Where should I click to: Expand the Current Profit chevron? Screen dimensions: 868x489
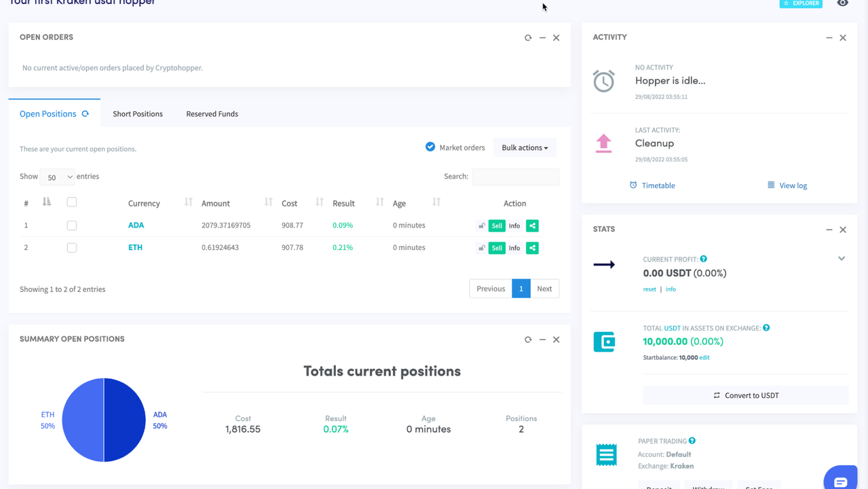tap(841, 259)
